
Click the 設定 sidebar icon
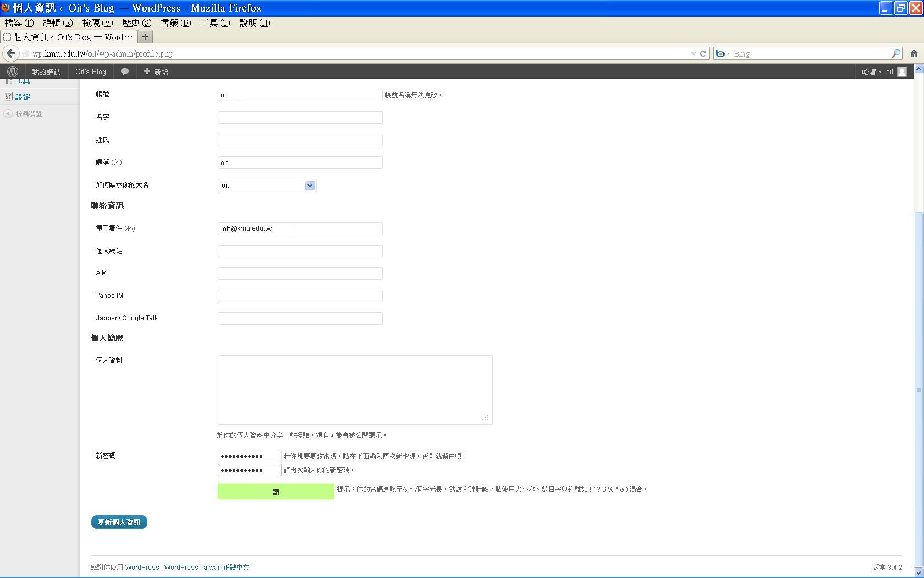coord(8,96)
